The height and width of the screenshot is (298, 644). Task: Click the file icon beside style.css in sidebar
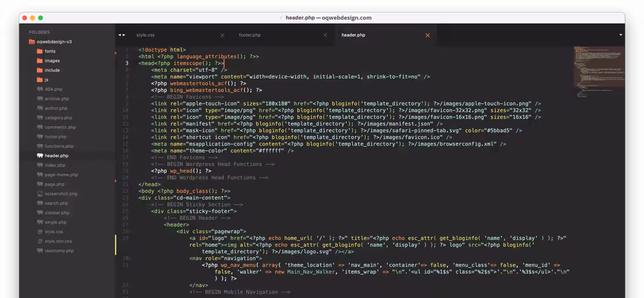(x=40, y=231)
